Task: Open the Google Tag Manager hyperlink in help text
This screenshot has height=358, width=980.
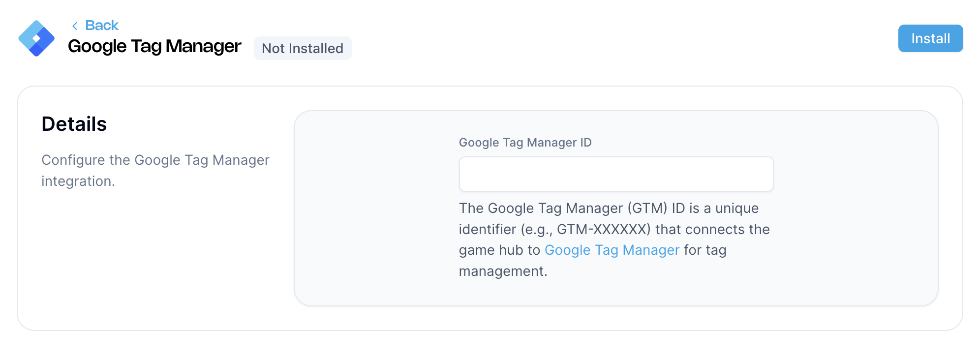Action: 612,250
